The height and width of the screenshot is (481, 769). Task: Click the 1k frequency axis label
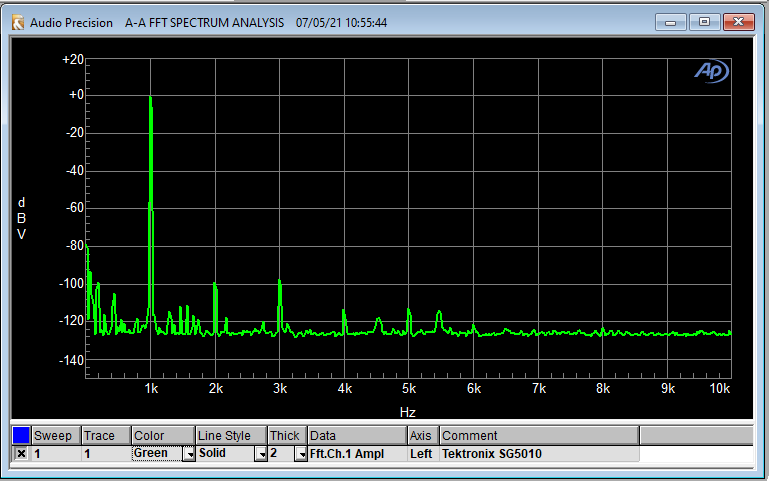151,388
